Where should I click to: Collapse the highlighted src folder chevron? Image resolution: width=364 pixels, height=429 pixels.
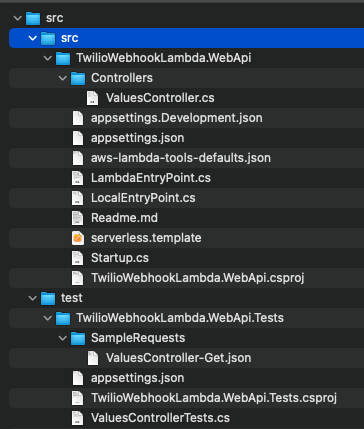[33, 38]
